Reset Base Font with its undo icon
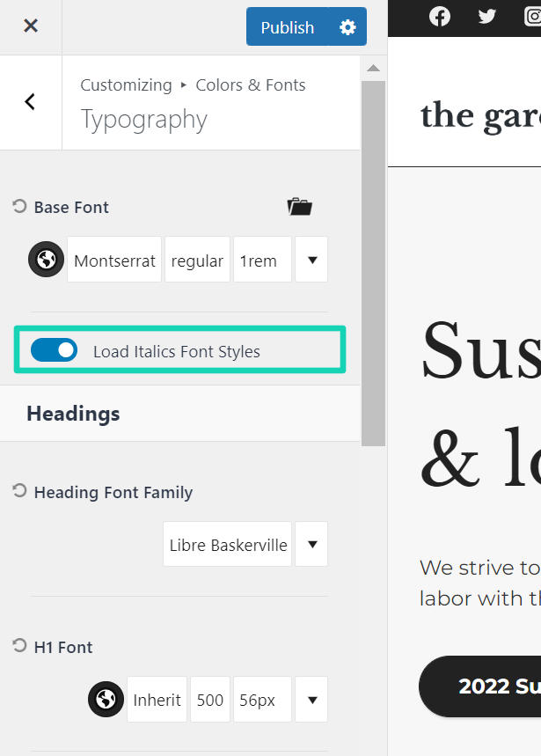Viewport: 541px width, 756px height. 19,207
